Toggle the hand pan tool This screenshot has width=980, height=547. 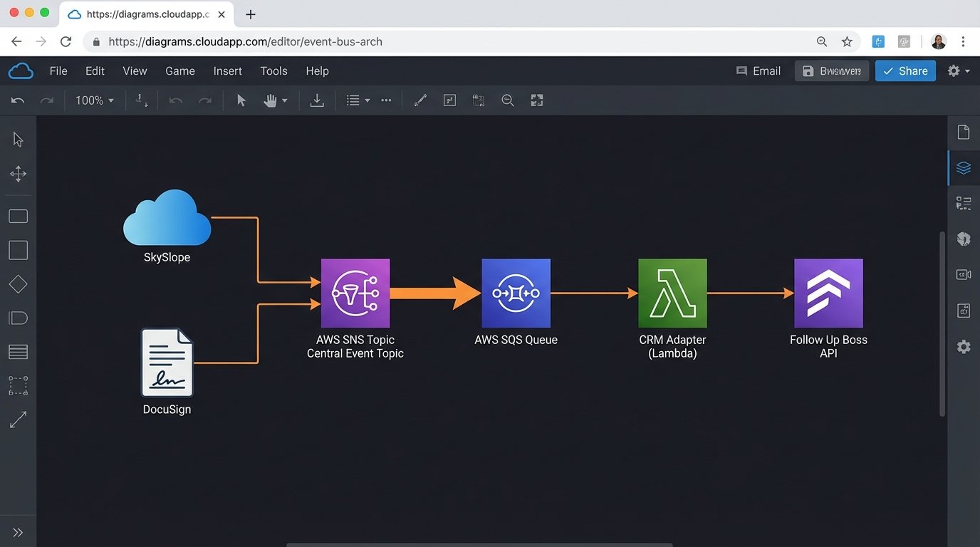(270, 100)
